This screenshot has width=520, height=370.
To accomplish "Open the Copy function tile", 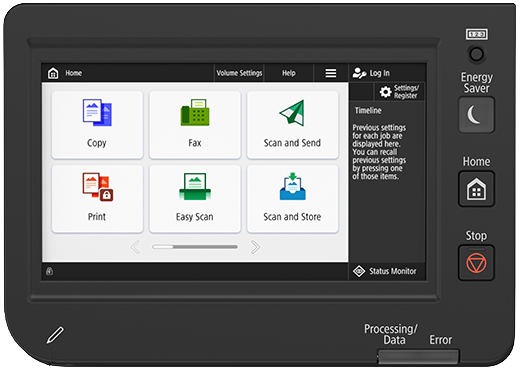I will tap(97, 125).
